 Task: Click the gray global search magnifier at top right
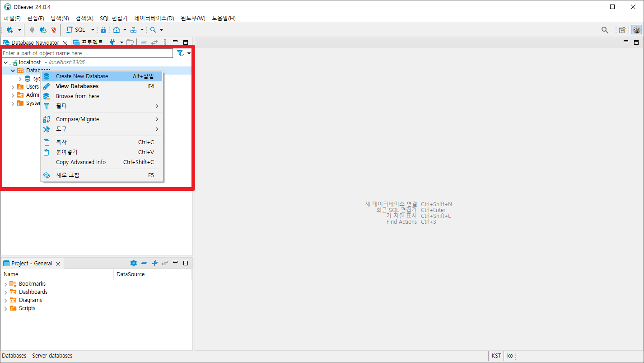[x=605, y=30]
